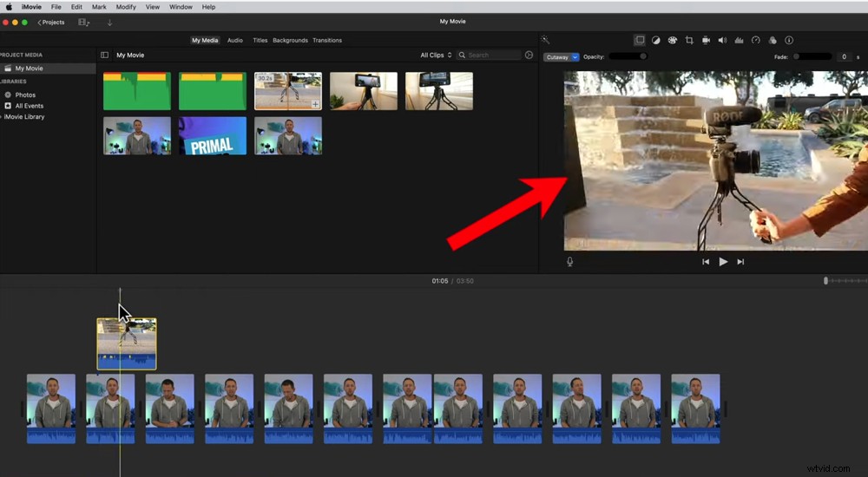Switch to the My Media tab
This screenshot has width=868, height=477.
[x=205, y=41]
